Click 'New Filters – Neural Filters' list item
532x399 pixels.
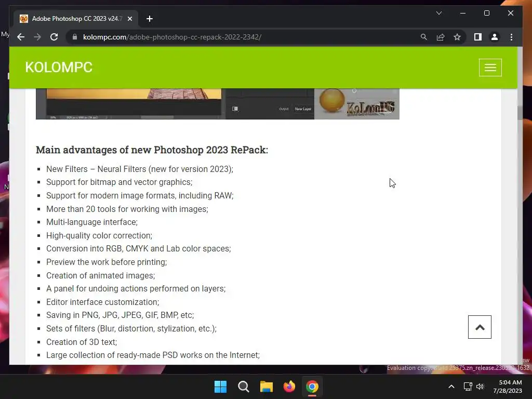140,169
